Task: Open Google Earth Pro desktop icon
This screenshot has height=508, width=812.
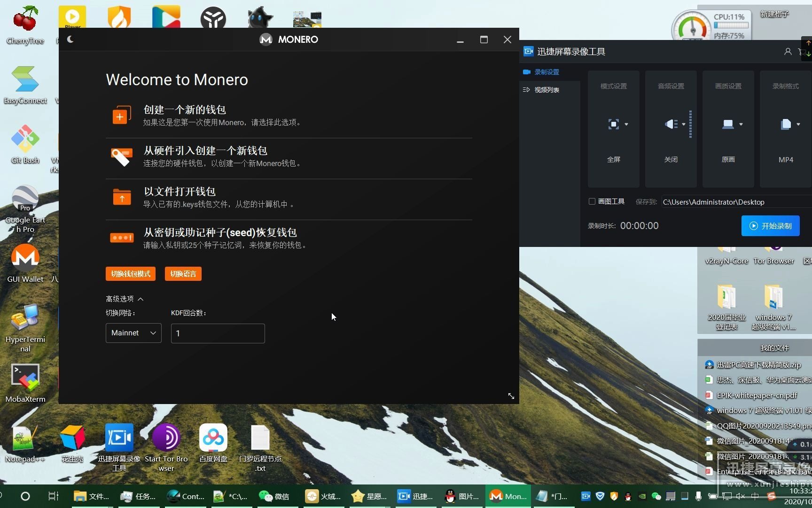Action: 25,209
